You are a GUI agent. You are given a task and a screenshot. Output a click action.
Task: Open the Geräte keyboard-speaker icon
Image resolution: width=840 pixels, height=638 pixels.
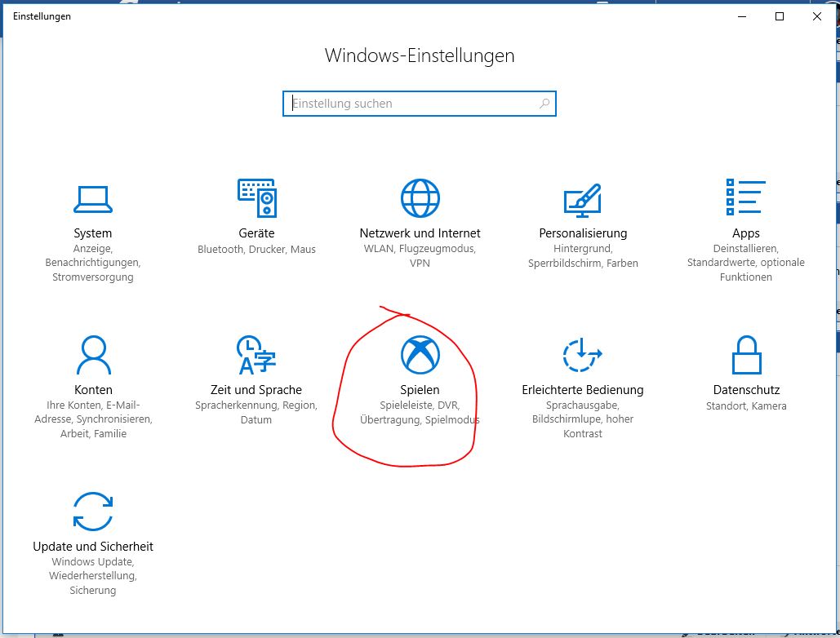click(x=256, y=198)
